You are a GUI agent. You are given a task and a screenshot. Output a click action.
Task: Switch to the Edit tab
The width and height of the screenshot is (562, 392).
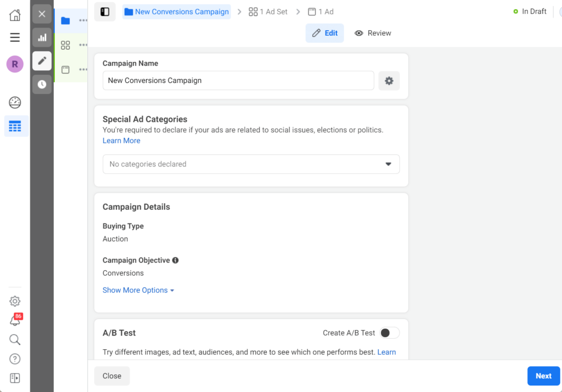[325, 33]
